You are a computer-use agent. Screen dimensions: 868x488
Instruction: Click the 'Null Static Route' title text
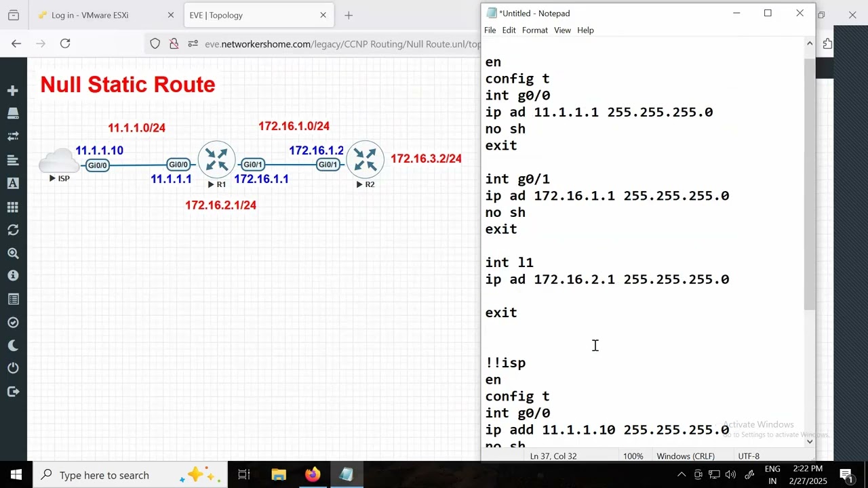point(127,85)
